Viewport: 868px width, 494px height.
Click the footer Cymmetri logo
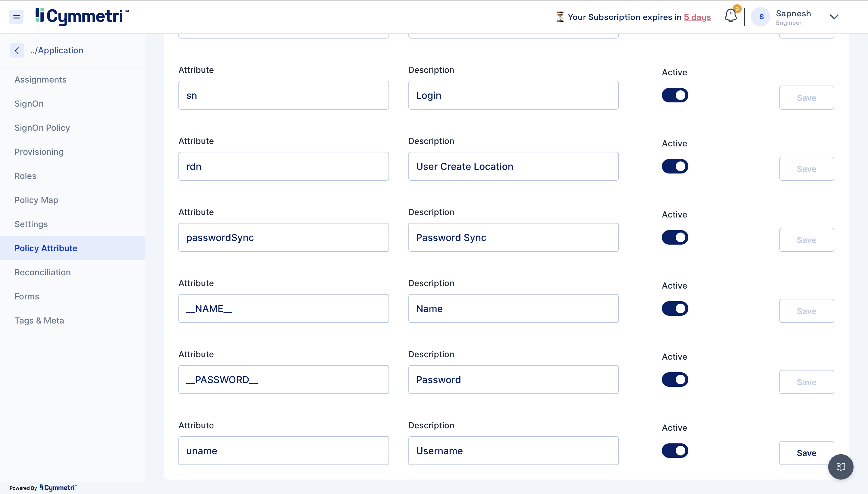click(x=58, y=488)
